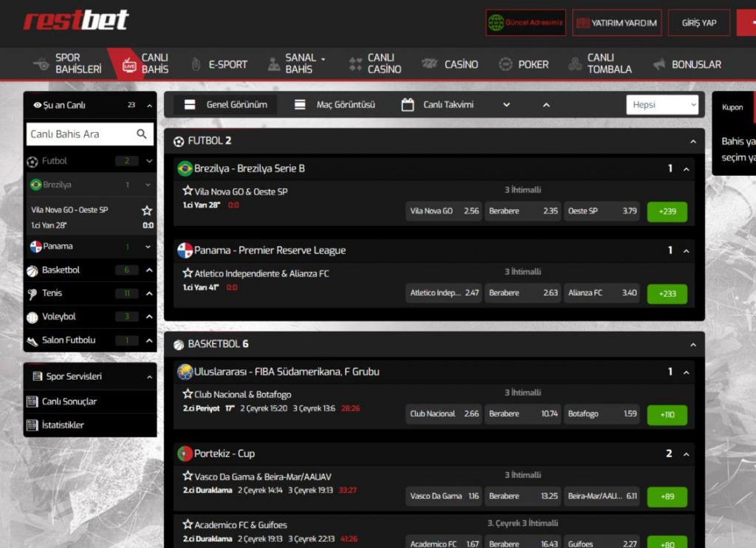The image size is (756, 548).
Task: Click the Spor Servisleri icon
Action: [37, 376]
